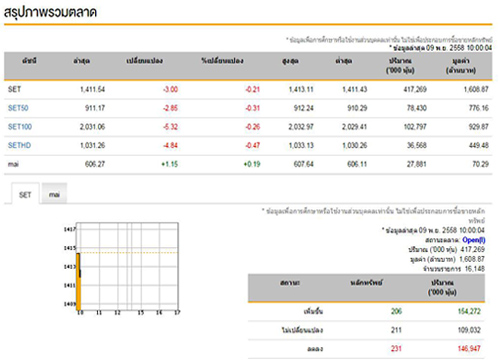Click the SET index row label
The width and height of the screenshot is (500, 360).
click(x=14, y=89)
